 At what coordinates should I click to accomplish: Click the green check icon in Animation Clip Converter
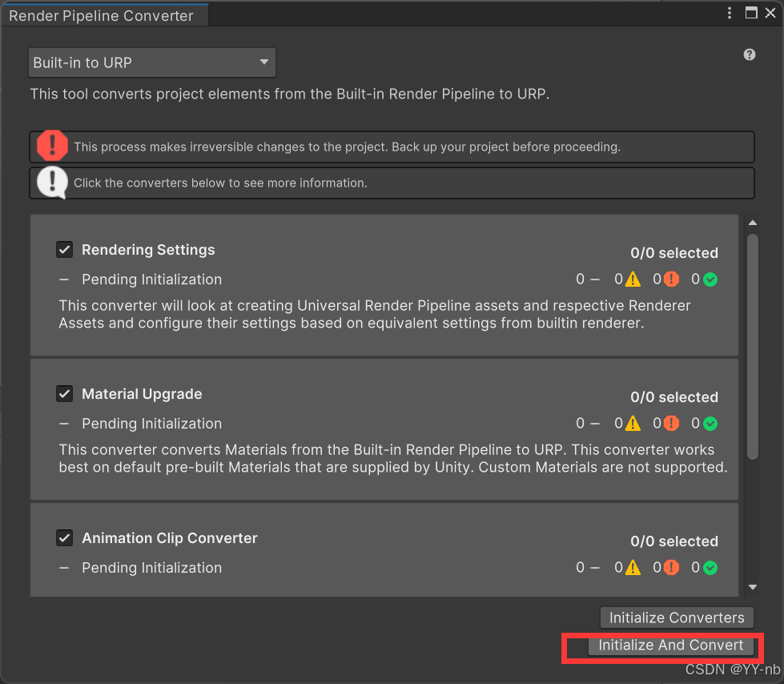pyautogui.click(x=710, y=568)
